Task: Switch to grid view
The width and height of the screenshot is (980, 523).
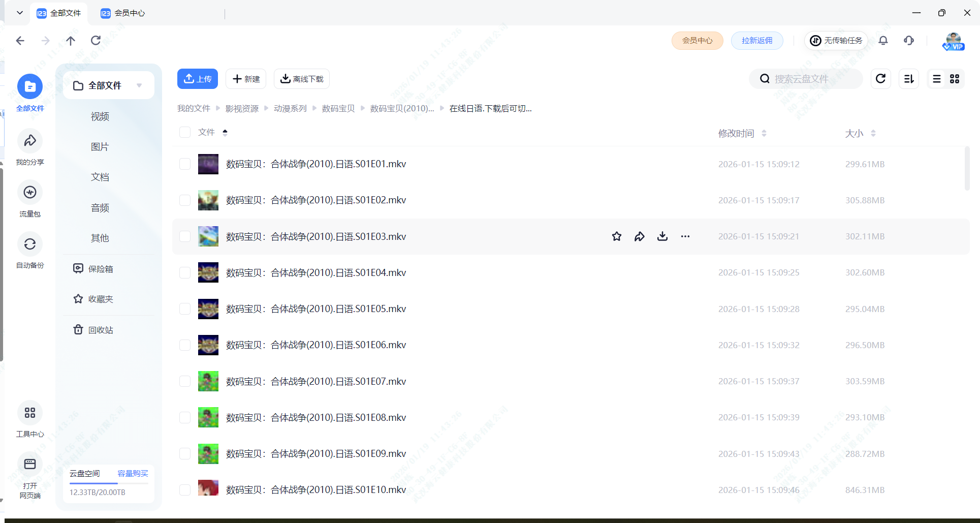Action: 955,79
